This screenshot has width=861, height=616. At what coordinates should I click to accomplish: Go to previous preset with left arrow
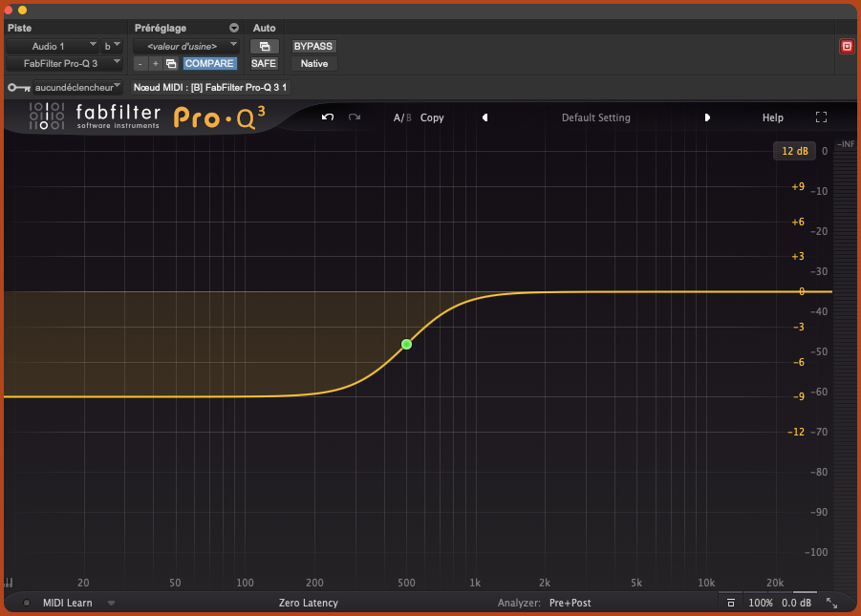tap(484, 117)
